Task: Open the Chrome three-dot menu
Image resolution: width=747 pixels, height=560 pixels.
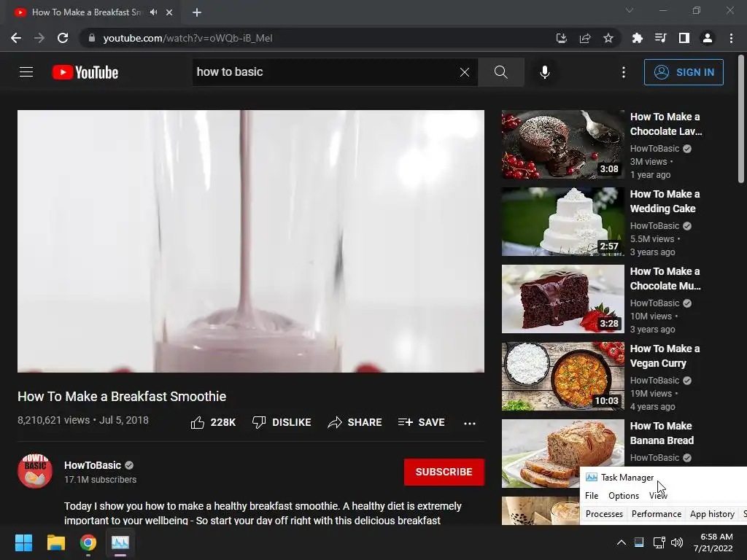Action: coord(731,38)
